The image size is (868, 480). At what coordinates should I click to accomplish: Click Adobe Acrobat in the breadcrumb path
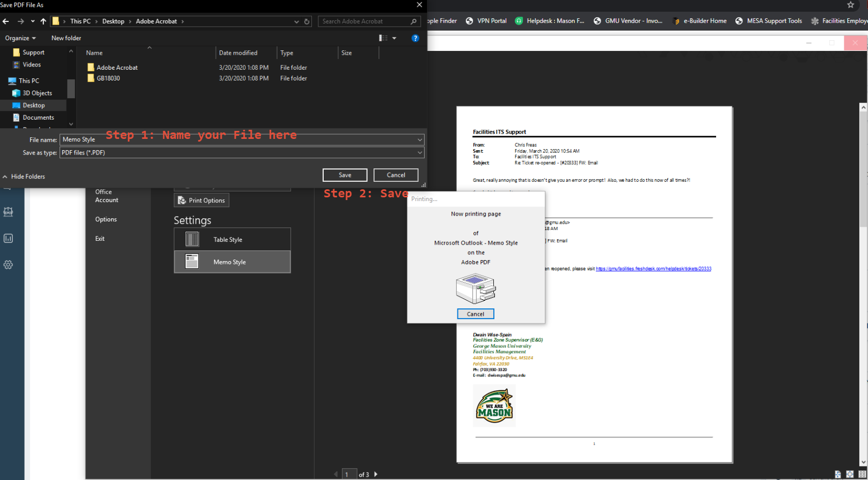coord(156,21)
